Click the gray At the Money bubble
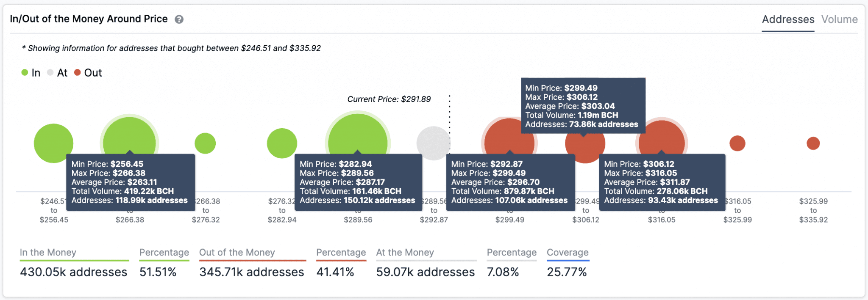This screenshot has height=300, width=868. click(x=432, y=143)
